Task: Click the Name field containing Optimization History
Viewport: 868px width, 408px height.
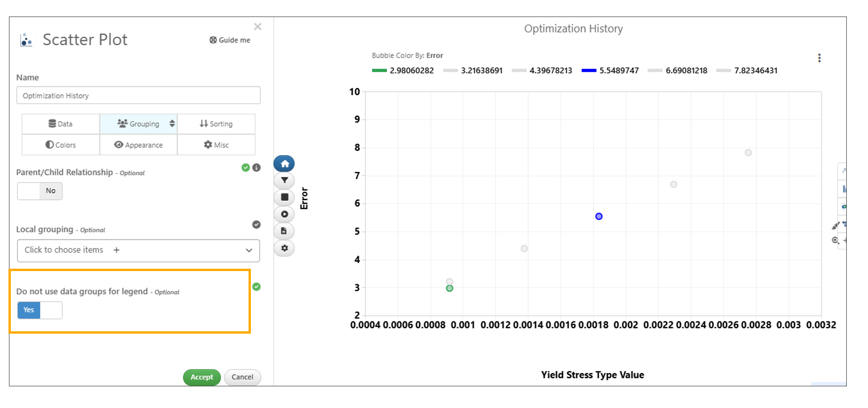Action: tap(138, 96)
